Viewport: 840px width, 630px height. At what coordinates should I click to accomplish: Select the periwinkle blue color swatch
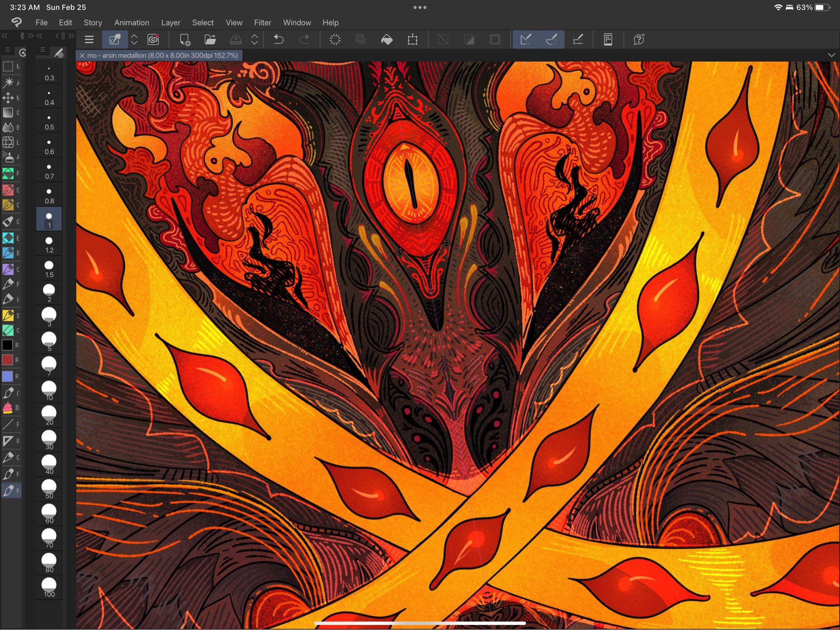click(x=8, y=376)
